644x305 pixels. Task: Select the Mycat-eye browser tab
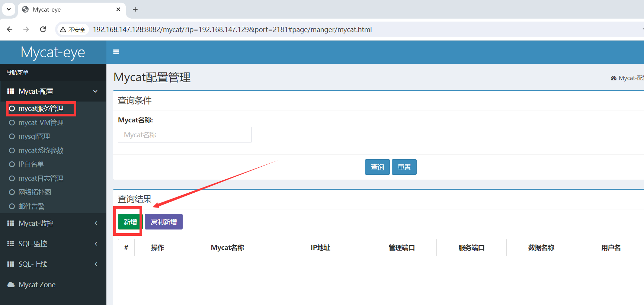pyautogui.click(x=71, y=10)
